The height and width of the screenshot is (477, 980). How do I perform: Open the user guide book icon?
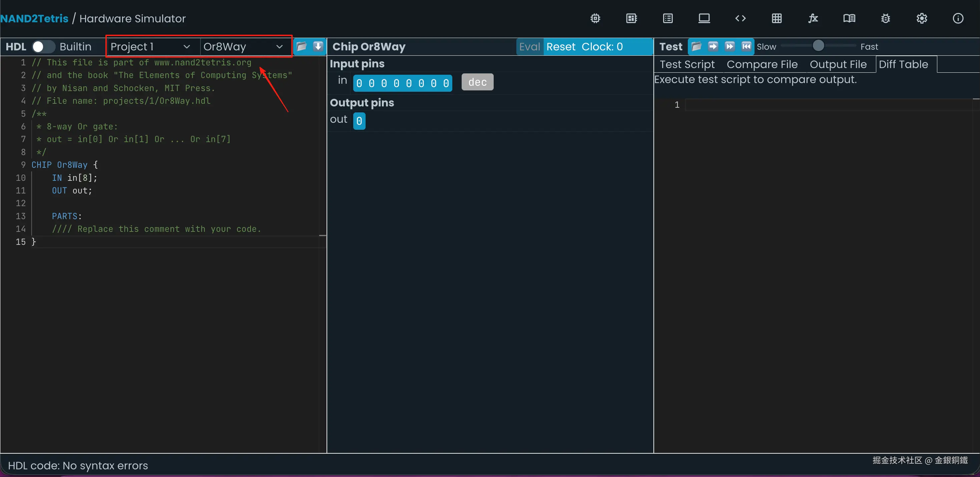click(x=849, y=18)
